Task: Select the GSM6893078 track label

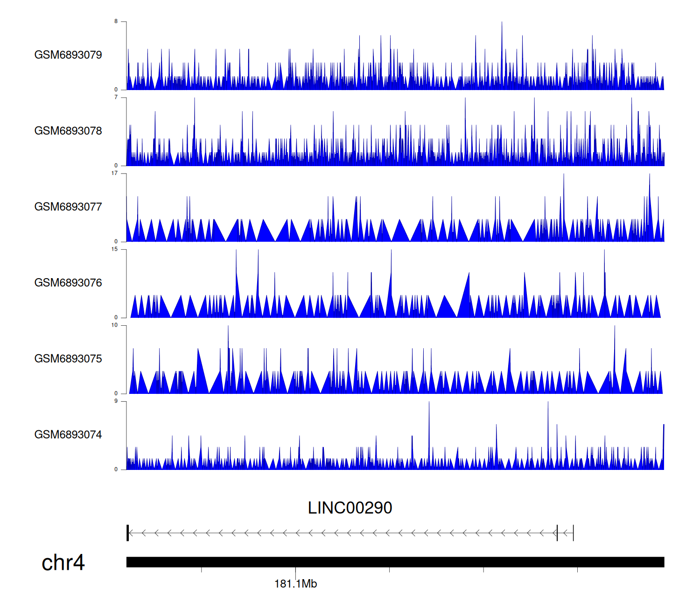Action: 68,131
